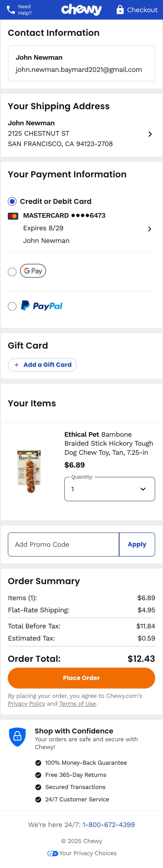Click the plus icon on Add a Gift Card
163x868 pixels.
[x=17, y=365]
